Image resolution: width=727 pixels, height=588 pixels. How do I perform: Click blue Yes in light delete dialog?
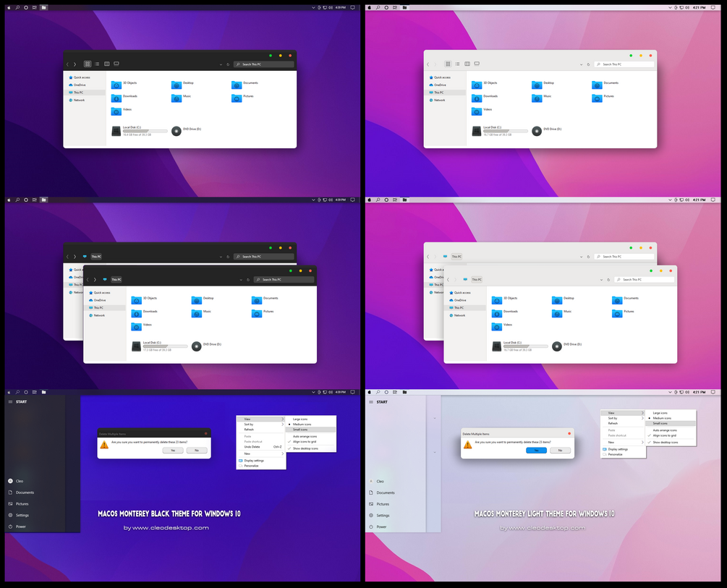(x=537, y=451)
